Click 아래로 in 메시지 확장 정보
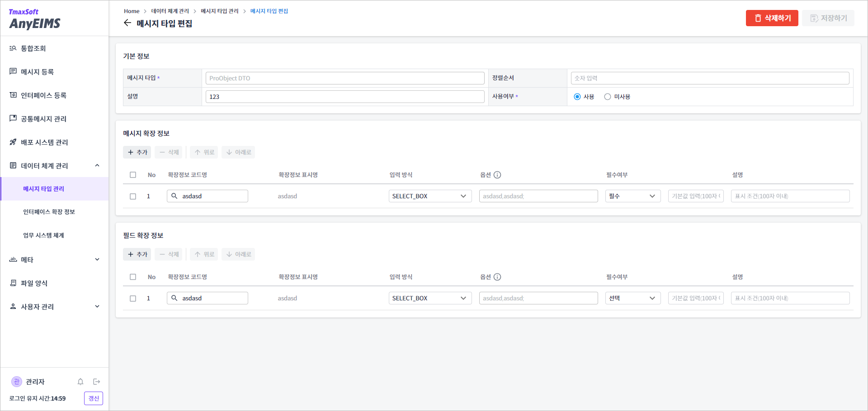The width and height of the screenshot is (868, 411). point(238,152)
